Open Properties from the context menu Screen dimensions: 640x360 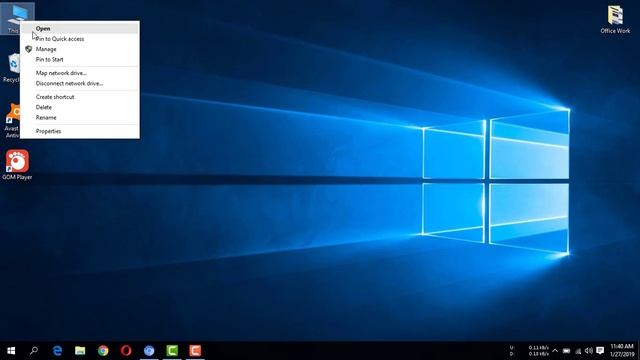pyautogui.click(x=80, y=131)
